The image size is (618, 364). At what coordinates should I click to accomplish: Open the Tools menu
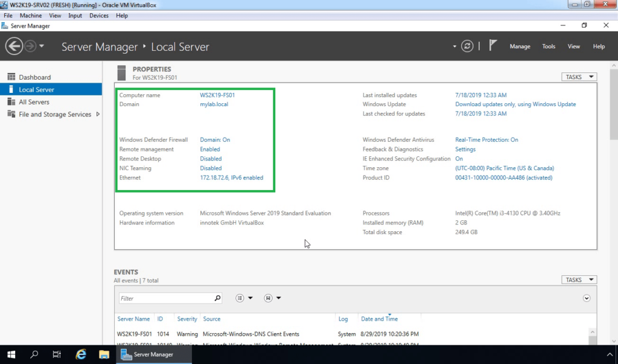[549, 46]
